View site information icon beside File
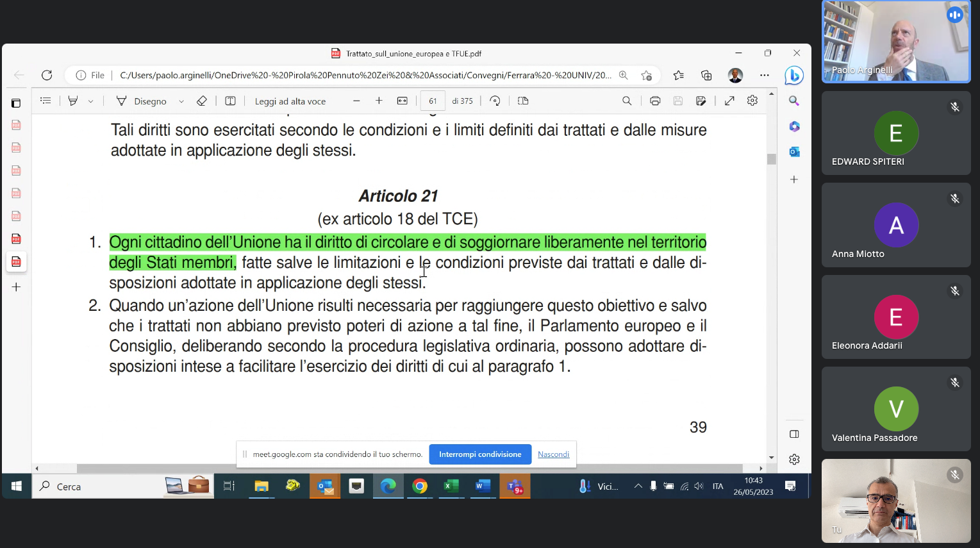Image resolution: width=980 pixels, height=548 pixels. pyautogui.click(x=81, y=75)
